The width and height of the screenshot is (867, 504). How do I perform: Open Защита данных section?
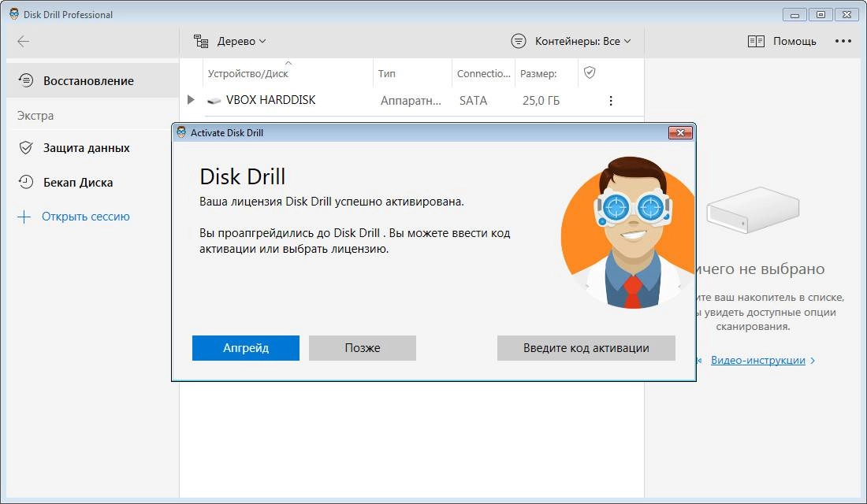point(86,148)
